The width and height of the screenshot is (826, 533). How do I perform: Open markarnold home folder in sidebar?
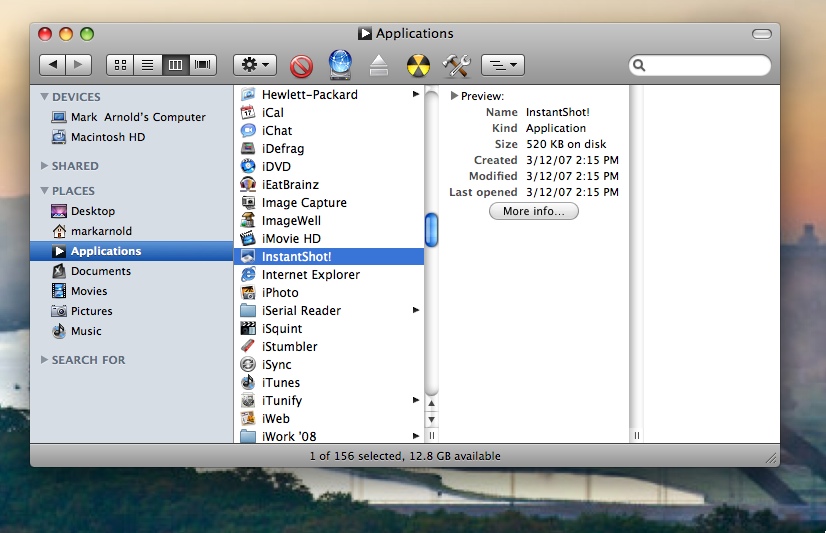pos(131,231)
